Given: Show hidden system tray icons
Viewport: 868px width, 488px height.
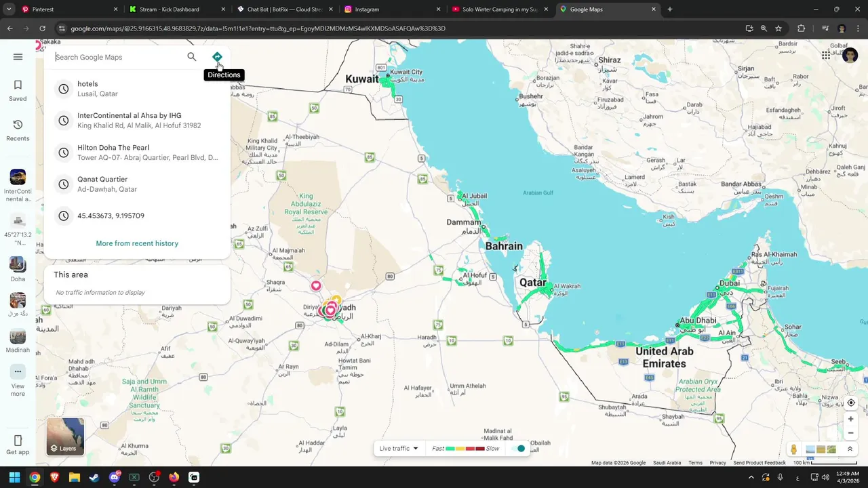Looking at the screenshot, I should 751,477.
